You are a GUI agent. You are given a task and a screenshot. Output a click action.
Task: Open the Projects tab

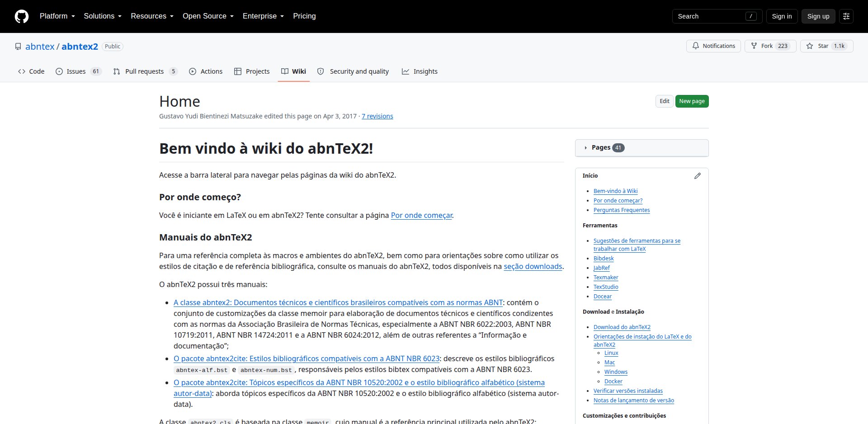coord(252,71)
